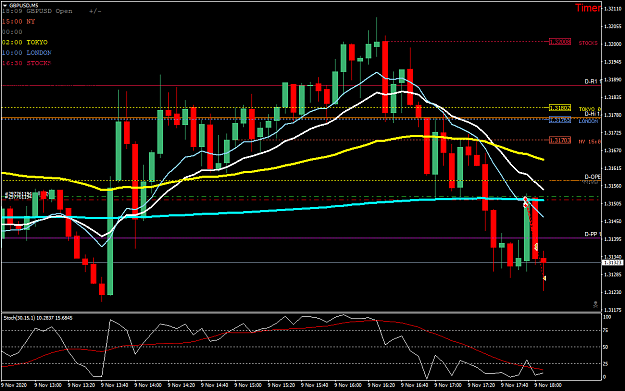This screenshot has height=391, width=625.
Task: Click the 18:09 GBPUSD Open text
Action: tap(37, 11)
